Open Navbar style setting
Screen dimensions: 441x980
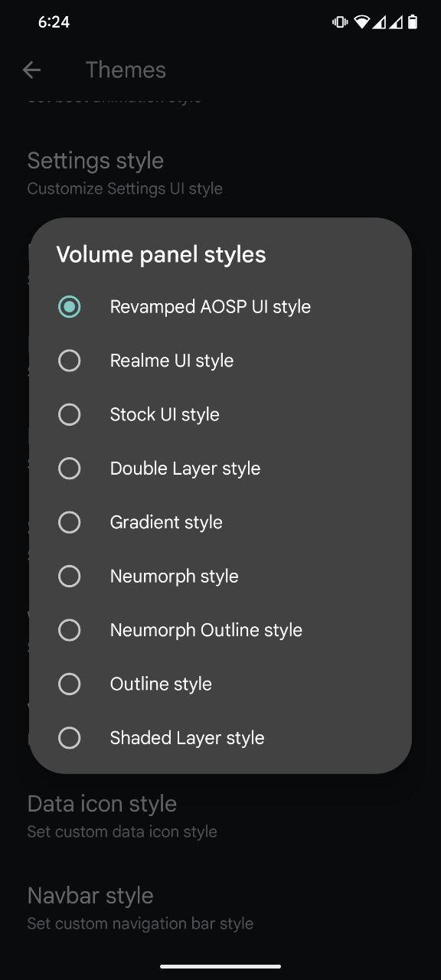coord(220,907)
